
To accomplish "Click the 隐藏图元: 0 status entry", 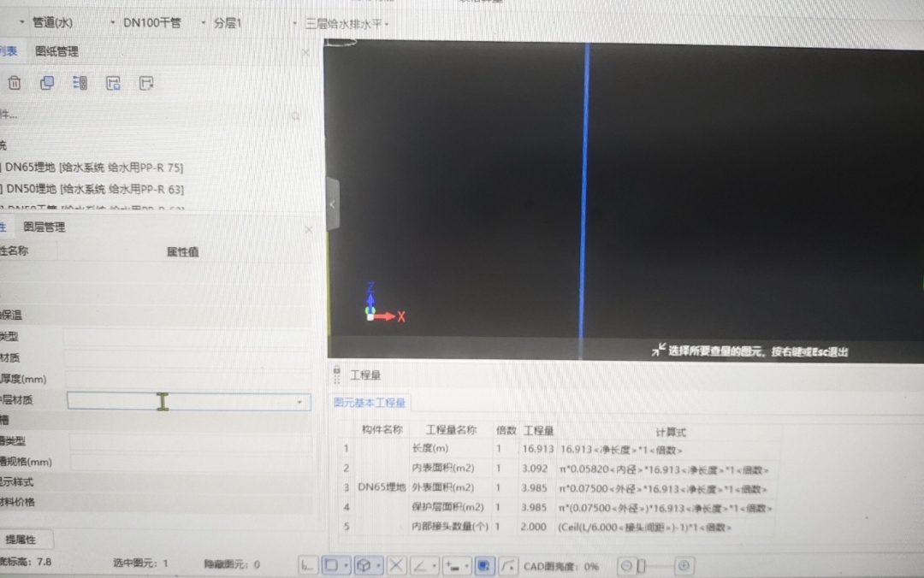I will tap(232, 564).
